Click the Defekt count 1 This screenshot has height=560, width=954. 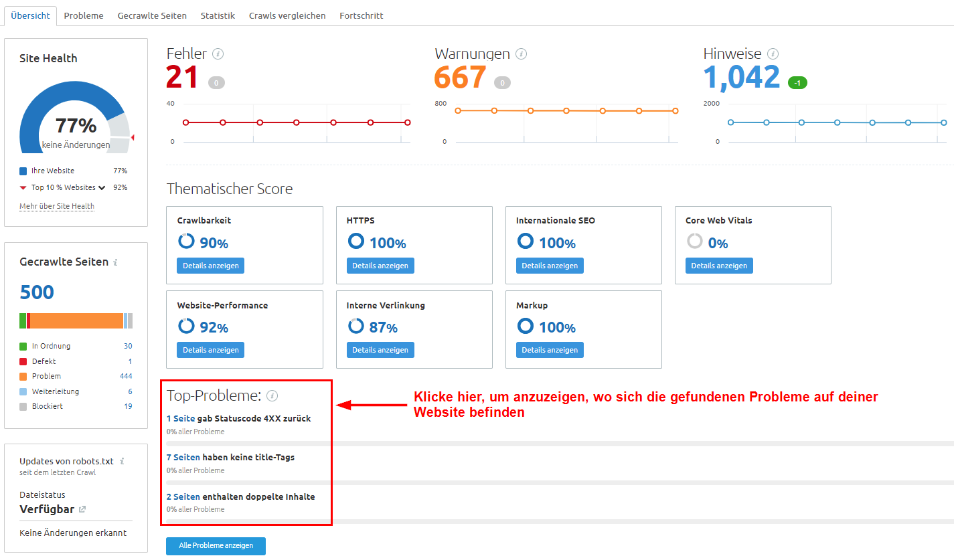point(130,361)
